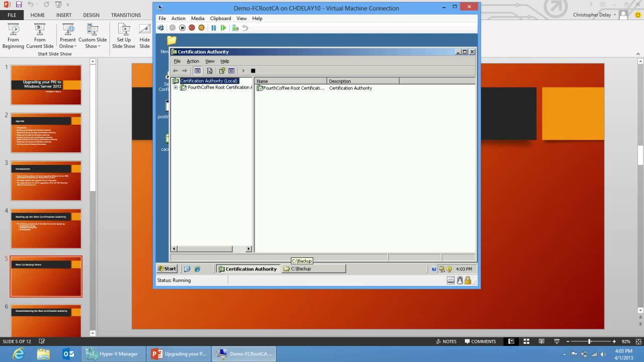
Task: Click C:\Backup taskbar button in VM
Action: pos(313,269)
